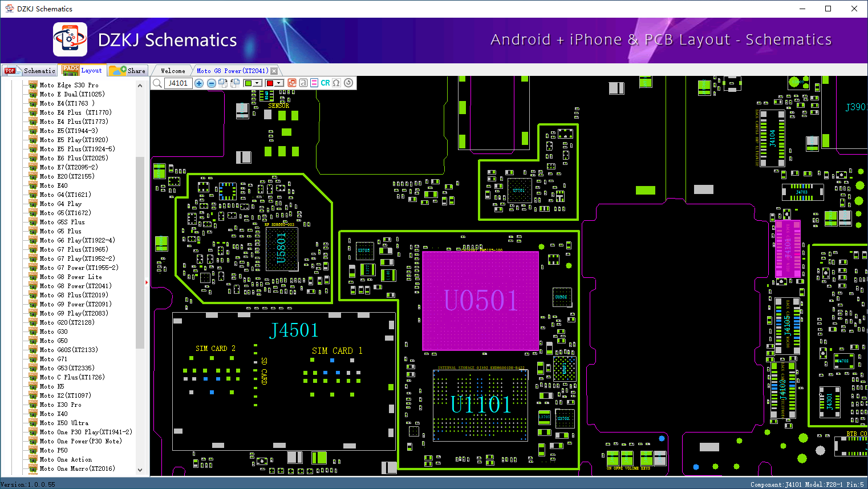Image resolution: width=868 pixels, height=489 pixels.
Task: Click the Omega symbol toolbar icon
Action: click(336, 83)
